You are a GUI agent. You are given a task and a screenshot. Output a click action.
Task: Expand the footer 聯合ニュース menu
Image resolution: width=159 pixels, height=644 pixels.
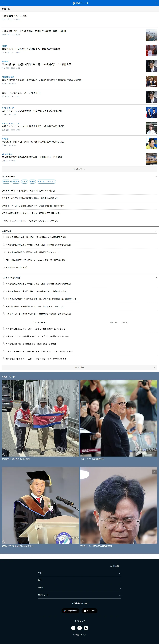click(79, 595)
